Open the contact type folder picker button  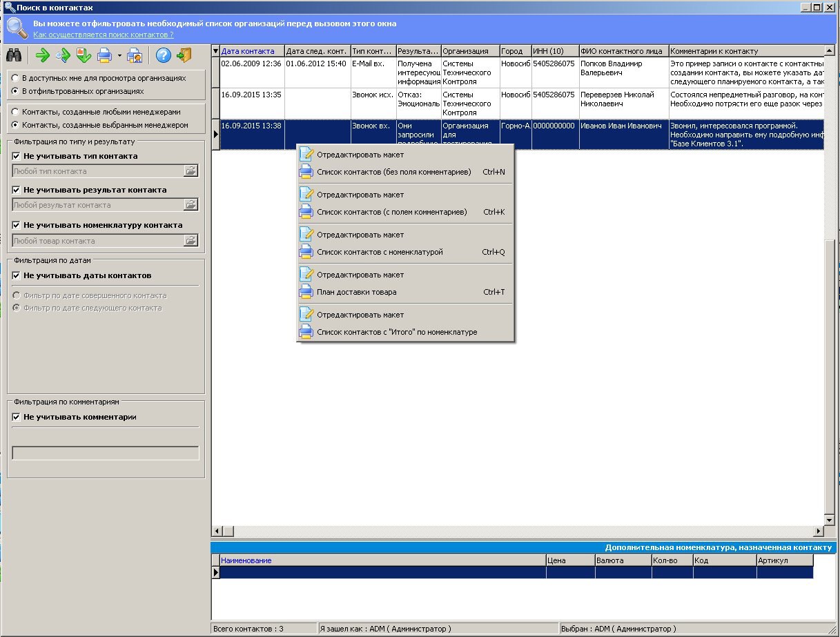191,171
